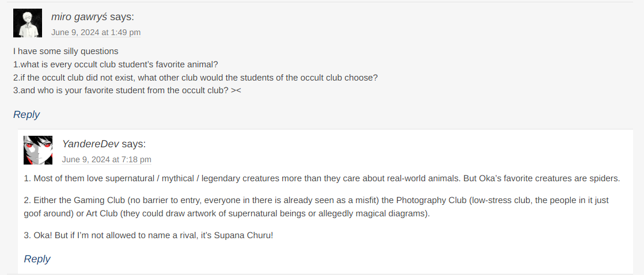The height and width of the screenshot is (275, 644).
Task: Click the question about favorite occult club student
Action: point(127,91)
